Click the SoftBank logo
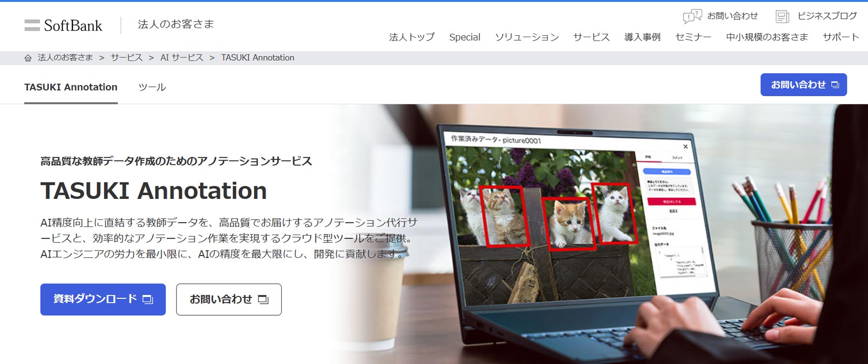The width and height of the screenshot is (868, 364). point(63,25)
